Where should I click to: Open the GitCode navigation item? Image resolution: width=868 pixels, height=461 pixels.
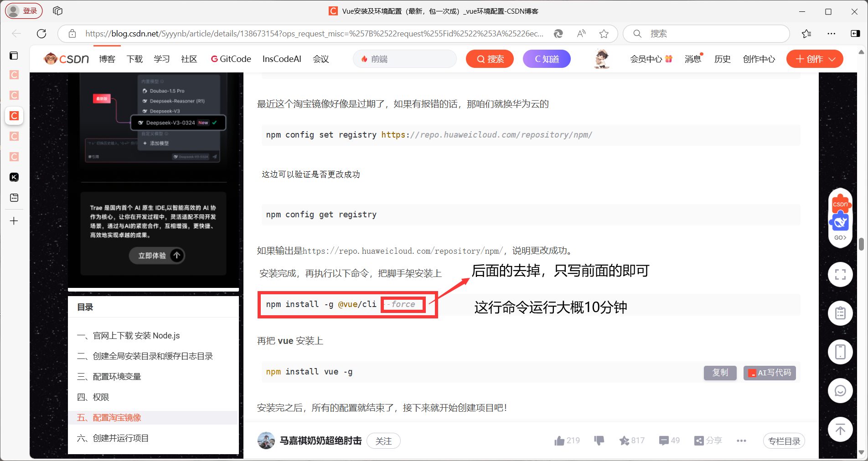point(231,59)
